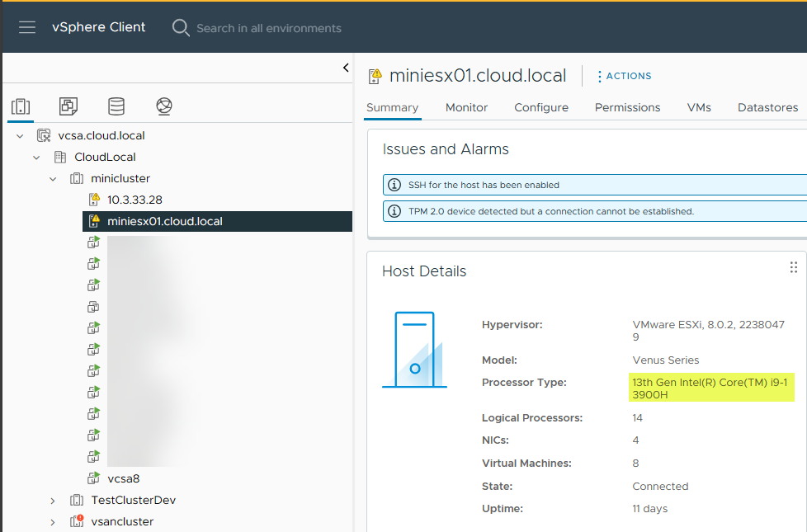Click the SSH enabled info icon

394,185
